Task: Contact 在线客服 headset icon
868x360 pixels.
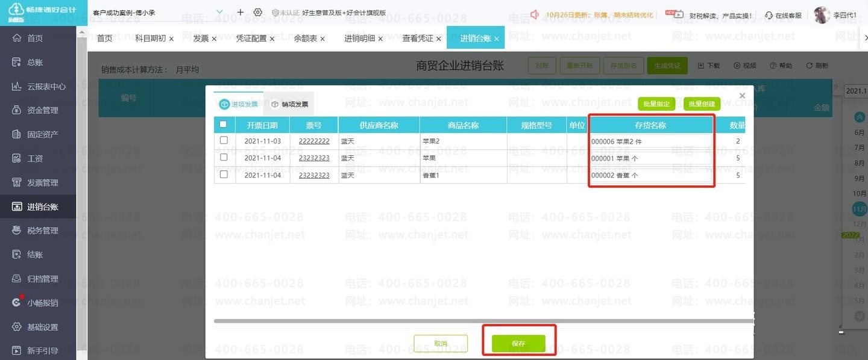Action: (769, 15)
